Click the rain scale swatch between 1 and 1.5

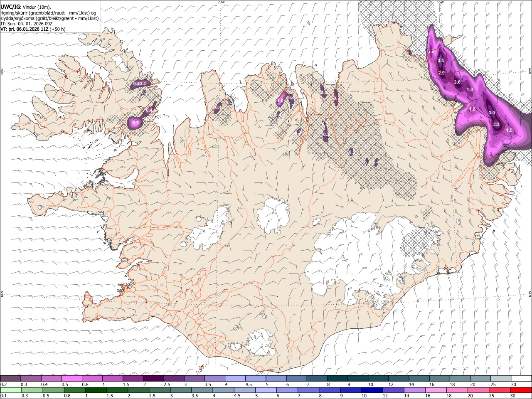tap(96, 390)
